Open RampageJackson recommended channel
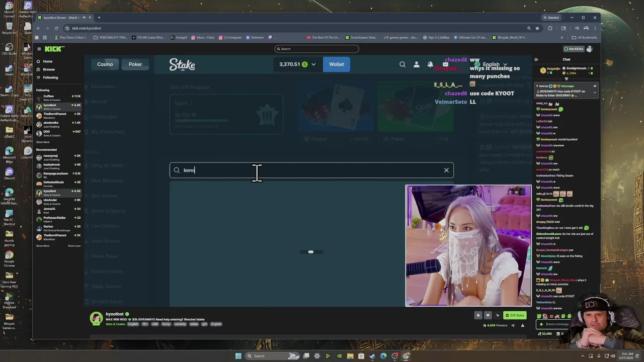This screenshot has height=362, width=644. click(x=58, y=174)
